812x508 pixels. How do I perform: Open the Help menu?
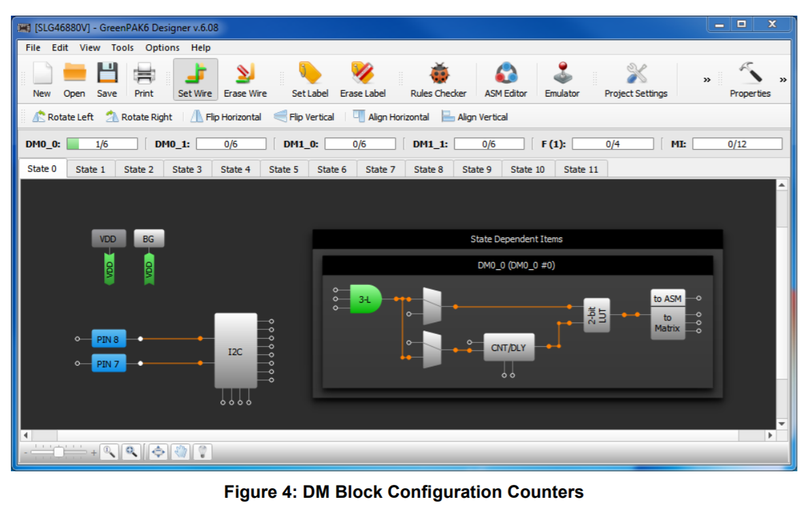coord(200,48)
